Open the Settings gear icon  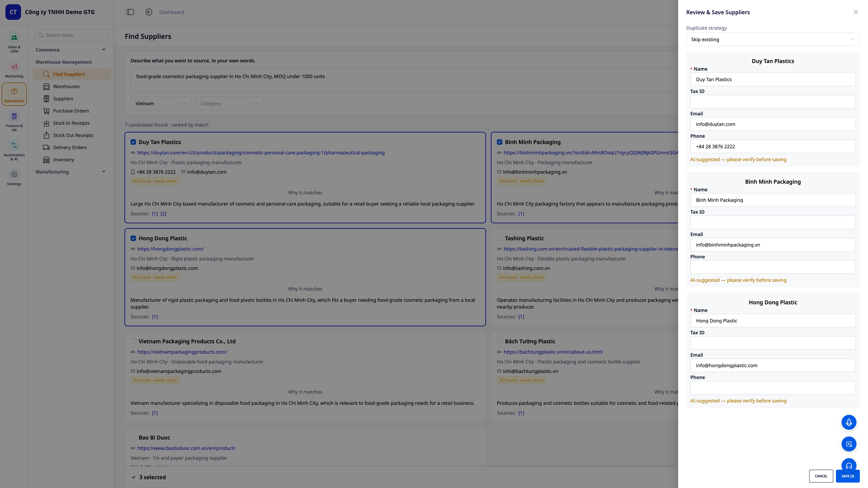point(14,175)
